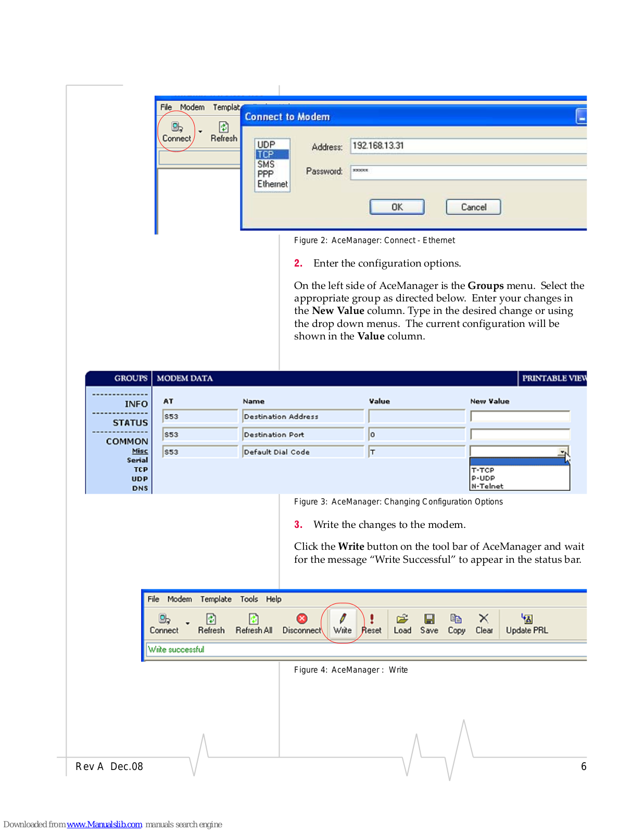The image size is (644, 833).
Task: Open the Modem menu in top window
Action: coord(192,107)
